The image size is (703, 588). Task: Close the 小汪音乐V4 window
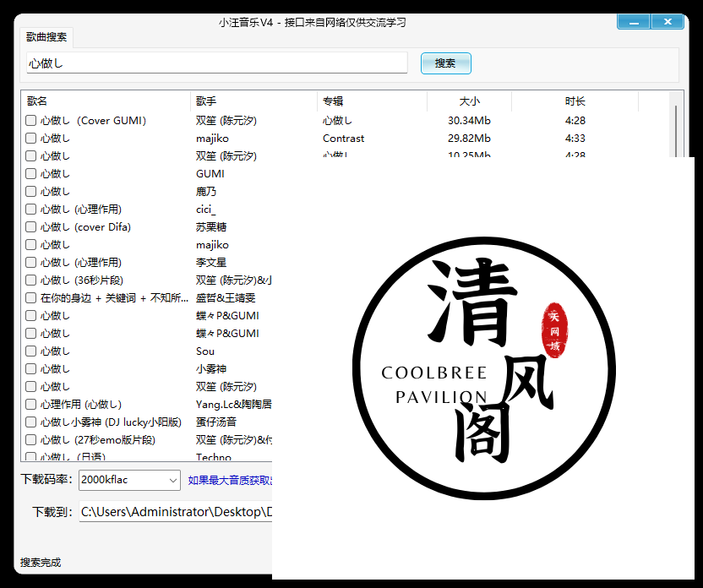click(x=668, y=21)
